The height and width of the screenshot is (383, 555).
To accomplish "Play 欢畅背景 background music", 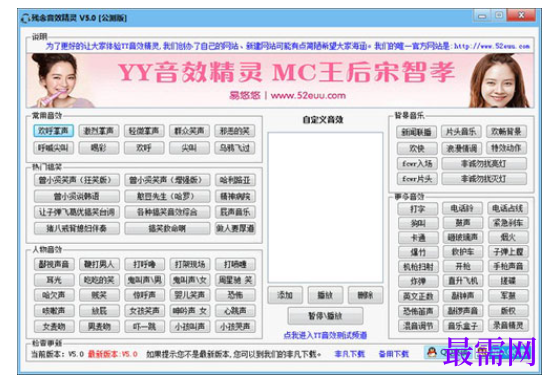I will point(506,132).
